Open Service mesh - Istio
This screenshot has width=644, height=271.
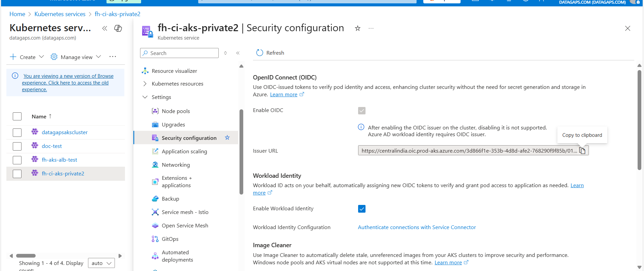tap(185, 212)
